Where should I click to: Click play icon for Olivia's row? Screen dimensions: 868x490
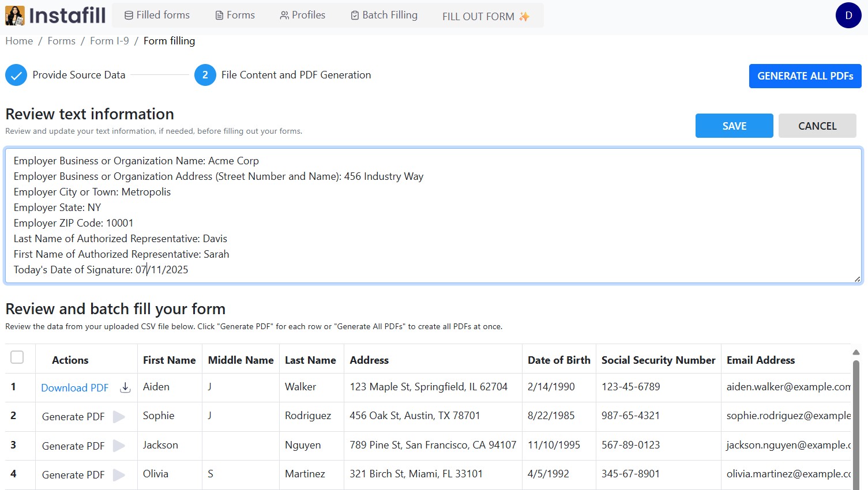tap(119, 475)
